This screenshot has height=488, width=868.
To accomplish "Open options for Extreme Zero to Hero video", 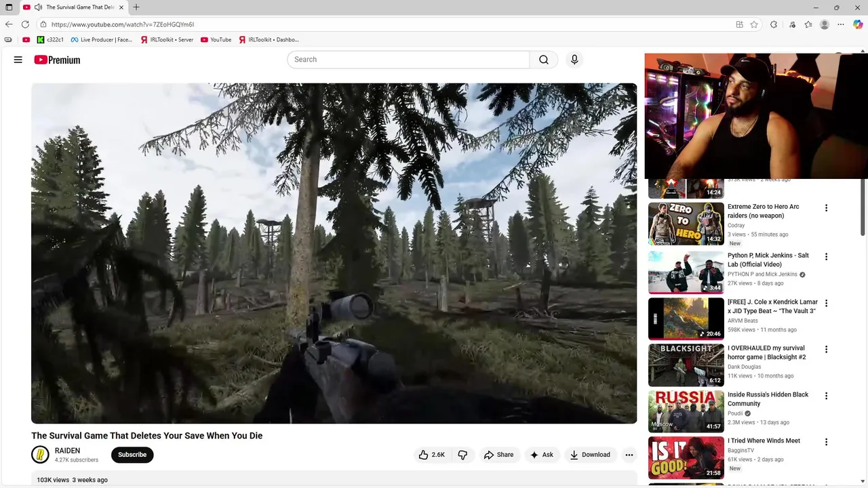I will (826, 208).
